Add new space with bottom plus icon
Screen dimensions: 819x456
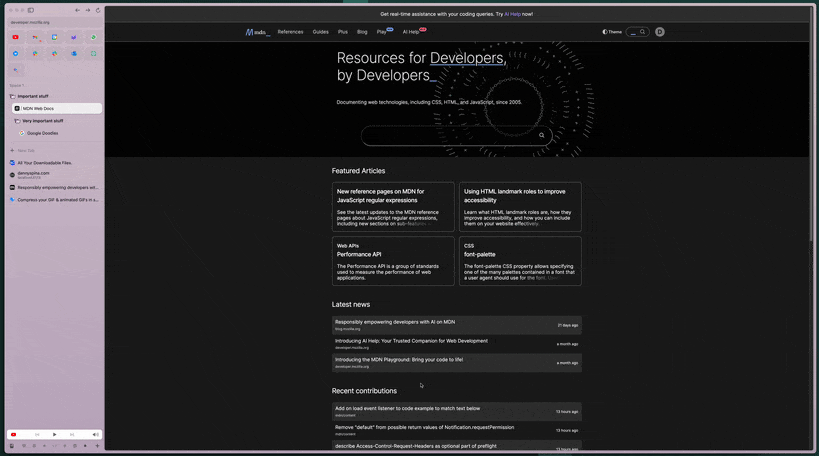(x=97, y=446)
